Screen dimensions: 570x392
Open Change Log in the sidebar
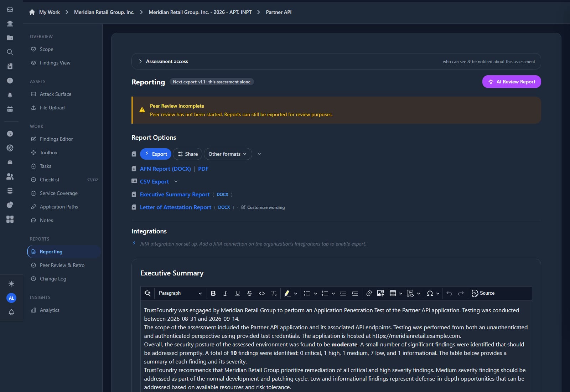click(x=53, y=279)
